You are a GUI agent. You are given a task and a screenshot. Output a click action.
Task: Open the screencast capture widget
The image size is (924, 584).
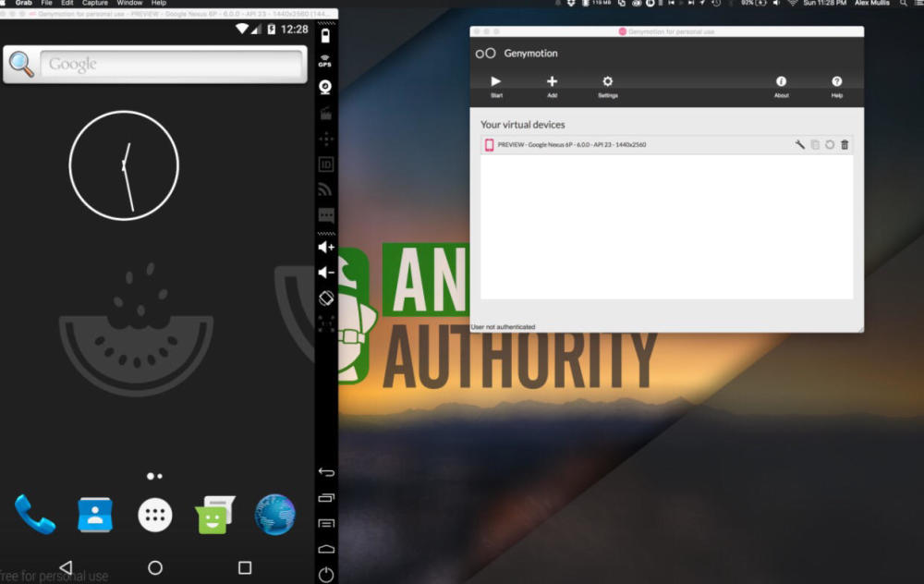click(326, 113)
